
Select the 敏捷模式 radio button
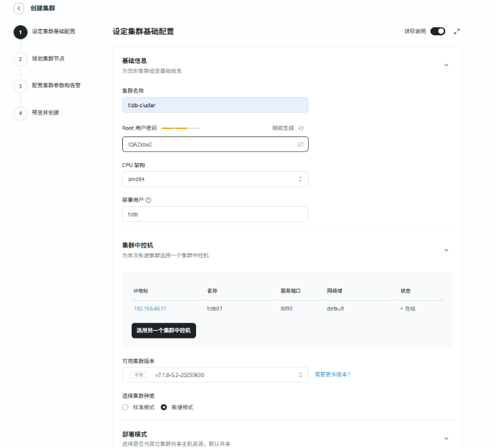164,407
